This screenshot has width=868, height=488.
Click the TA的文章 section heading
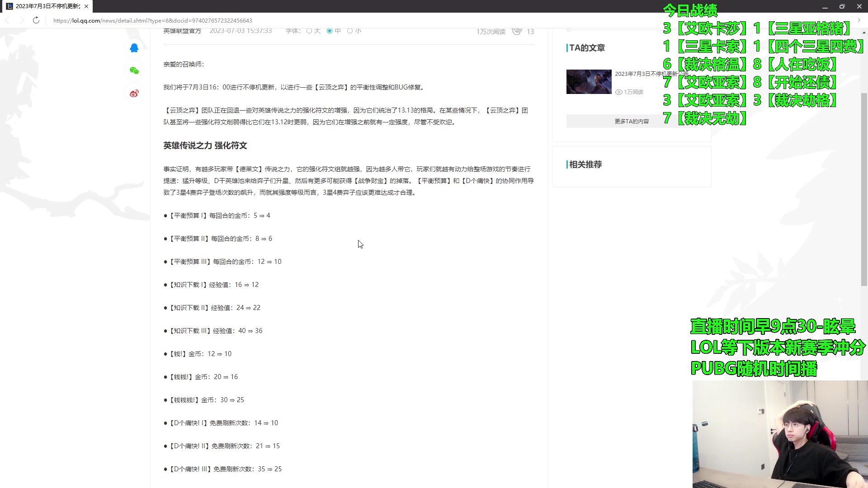pos(587,48)
